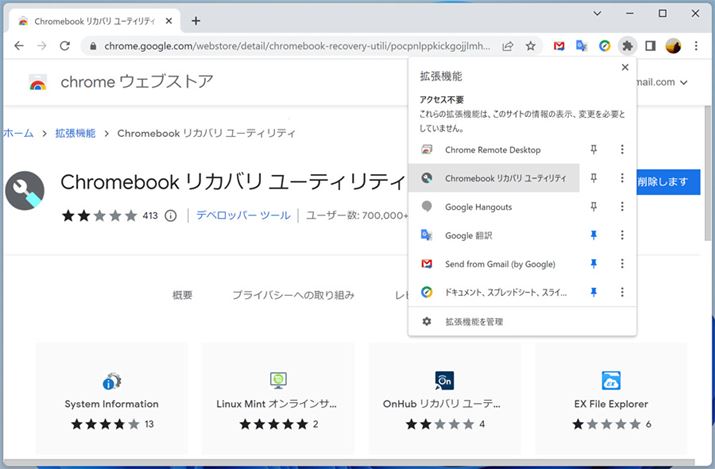Image resolution: width=715 pixels, height=469 pixels.
Task: Click the rating info icon next to 413
Action: (x=171, y=216)
